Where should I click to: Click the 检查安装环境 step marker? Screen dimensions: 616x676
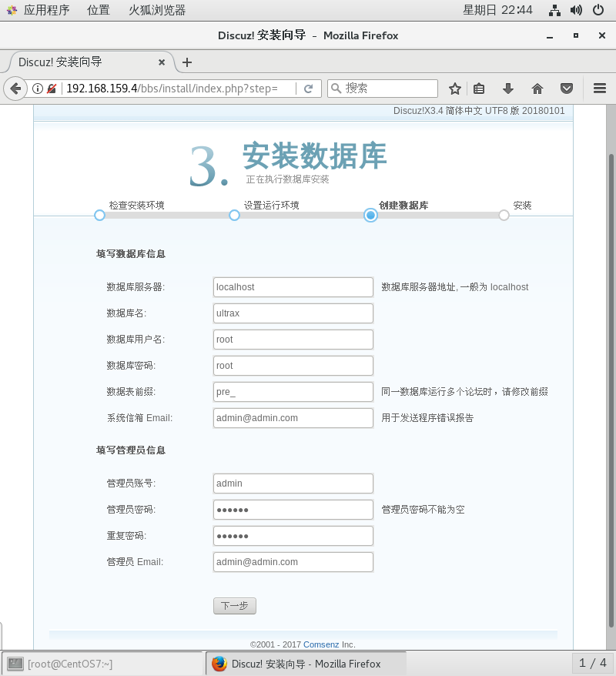tap(99, 215)
